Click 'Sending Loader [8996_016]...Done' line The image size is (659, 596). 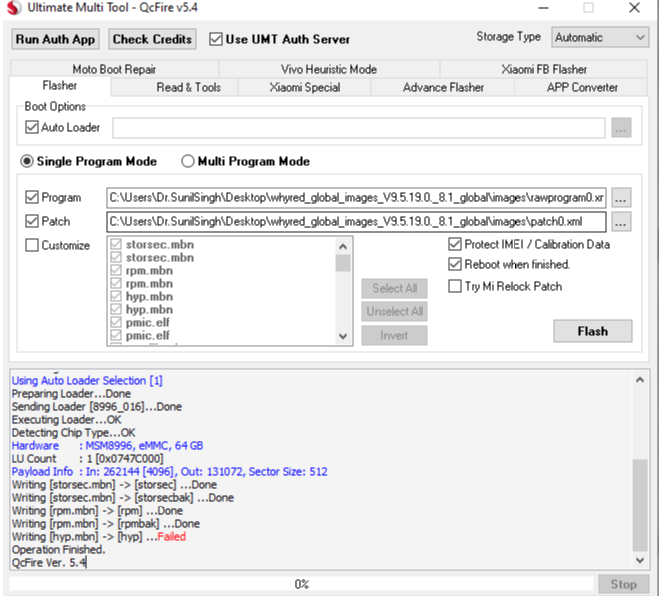97,406
